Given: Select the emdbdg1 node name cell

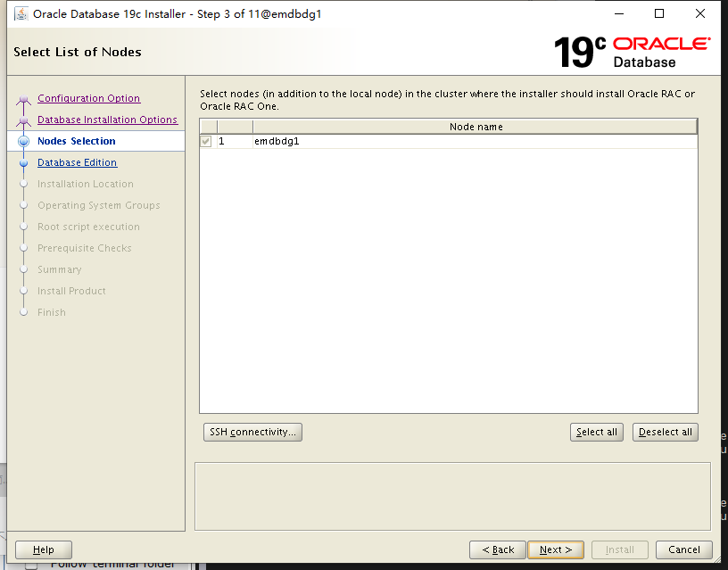Looking at the screenshot, I should click(x=476, y=141).
